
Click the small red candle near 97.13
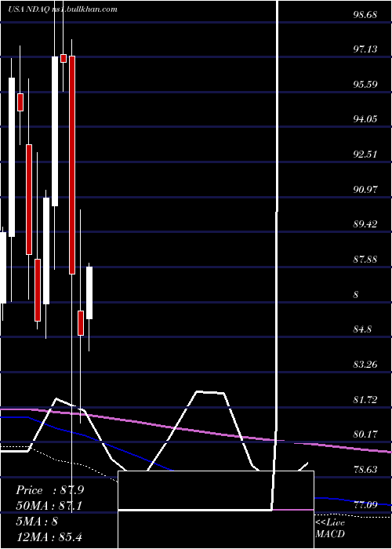click(x=64, y=59)
